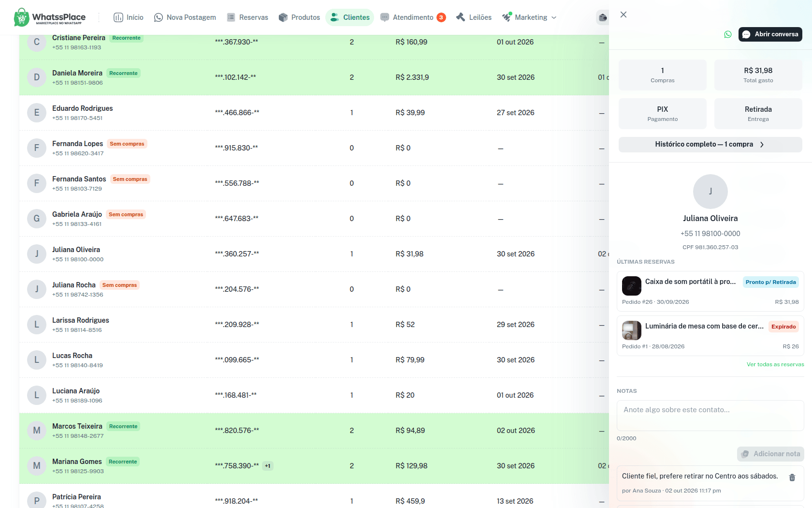Viewport: 812px width, 508px height.
Task: Switch to the Reservas section
Action: click(247, 17)
